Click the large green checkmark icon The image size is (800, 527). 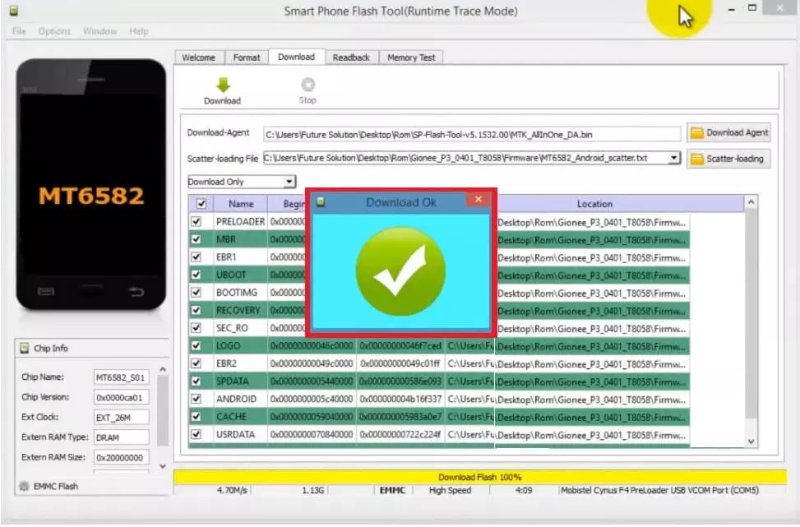[x=401, y=271]
